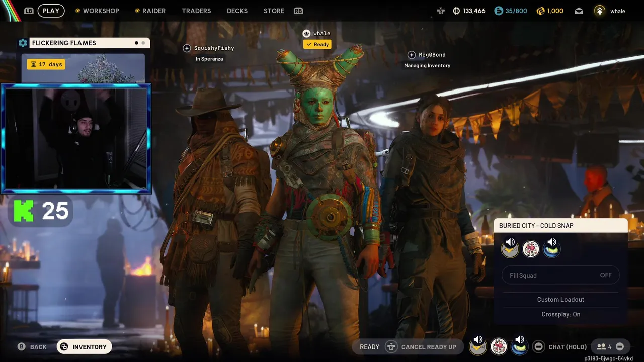
Task: Open Custom Loadout option
Action: (x=560, y=299)
